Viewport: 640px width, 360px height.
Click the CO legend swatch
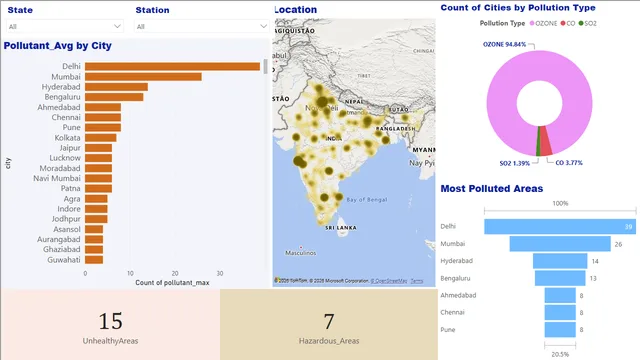[563, 23]
